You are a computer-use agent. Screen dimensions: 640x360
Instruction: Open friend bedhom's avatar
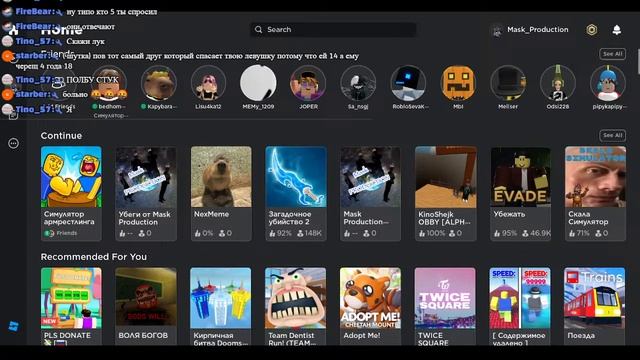coord(109,83)
